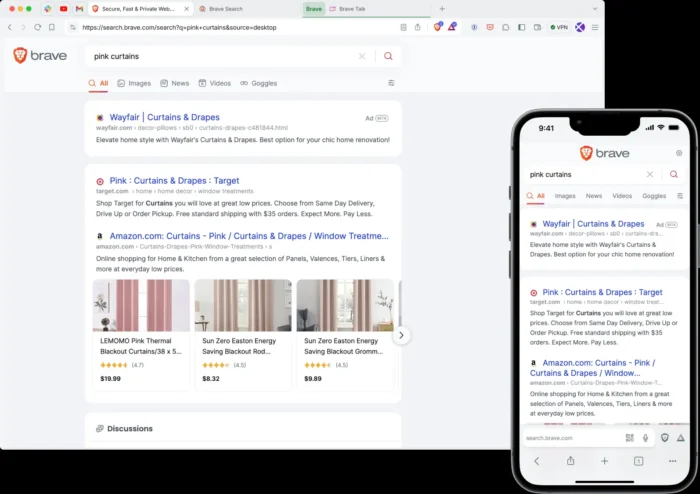Open desktop search filter settings icon
Screen dimensions: 700x494
[x=391, y=83]
